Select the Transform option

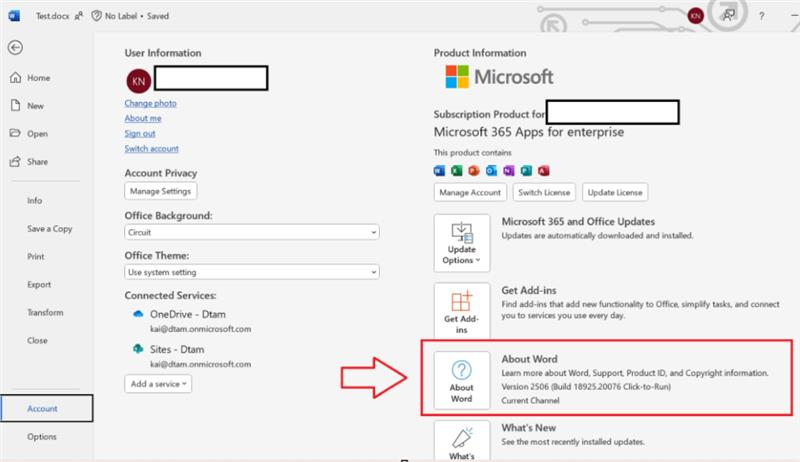coord(45,313)
